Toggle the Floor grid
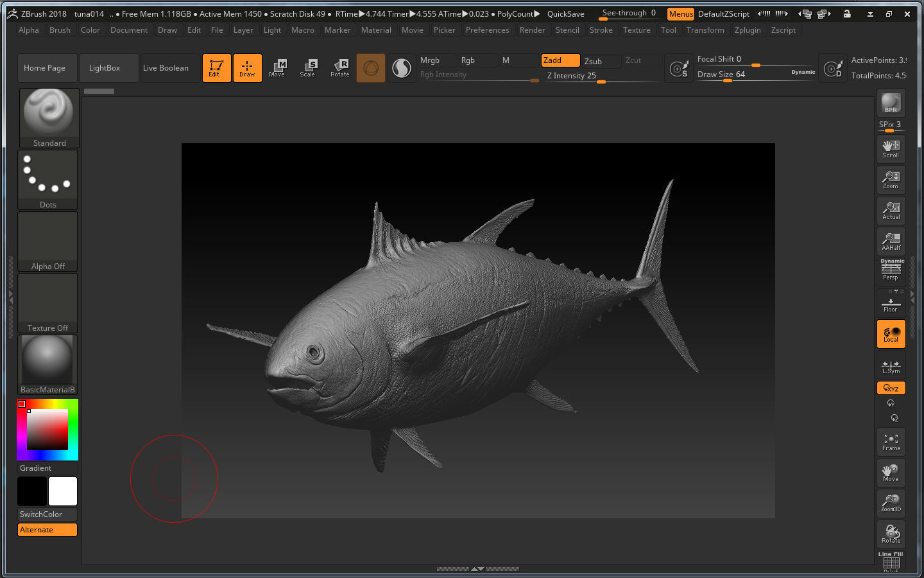924x578 pixels. pyautogui.click(x=891, y=303)
